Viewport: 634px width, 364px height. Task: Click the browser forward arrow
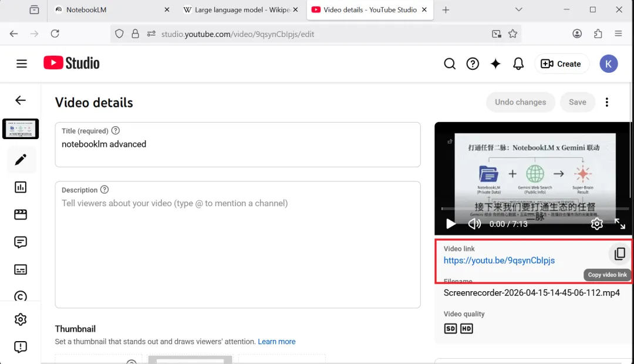[35, 34]
